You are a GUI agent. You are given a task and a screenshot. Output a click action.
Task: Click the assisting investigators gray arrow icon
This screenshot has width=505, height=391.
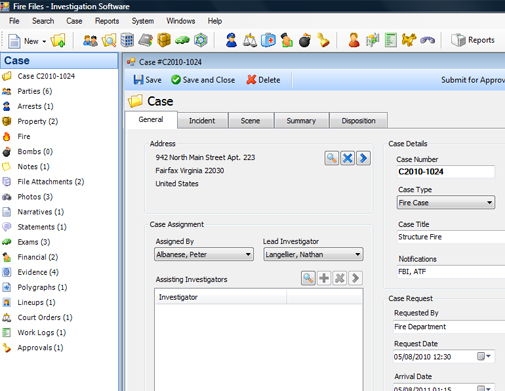[x=355, y=278]
